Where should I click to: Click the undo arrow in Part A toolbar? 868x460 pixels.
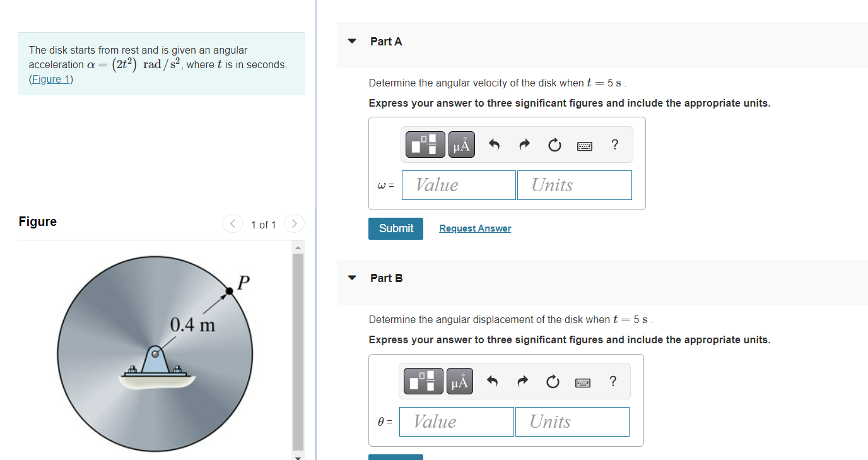494,144
